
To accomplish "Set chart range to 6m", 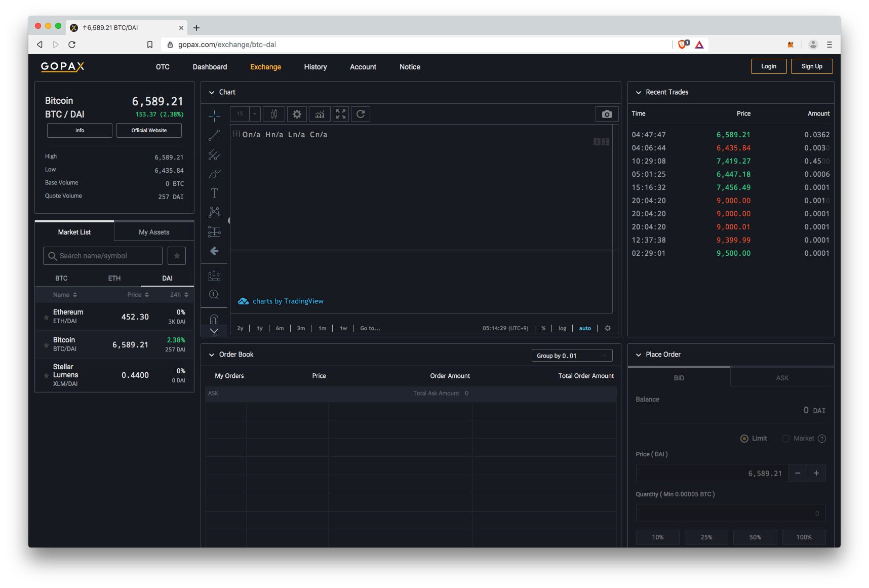I will [x=280, y=328].
